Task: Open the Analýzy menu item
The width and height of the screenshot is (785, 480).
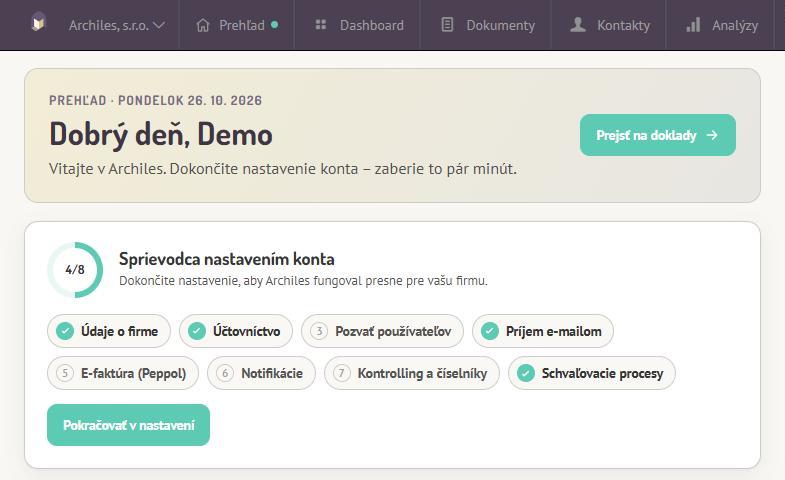Action: tap(720, 25)
